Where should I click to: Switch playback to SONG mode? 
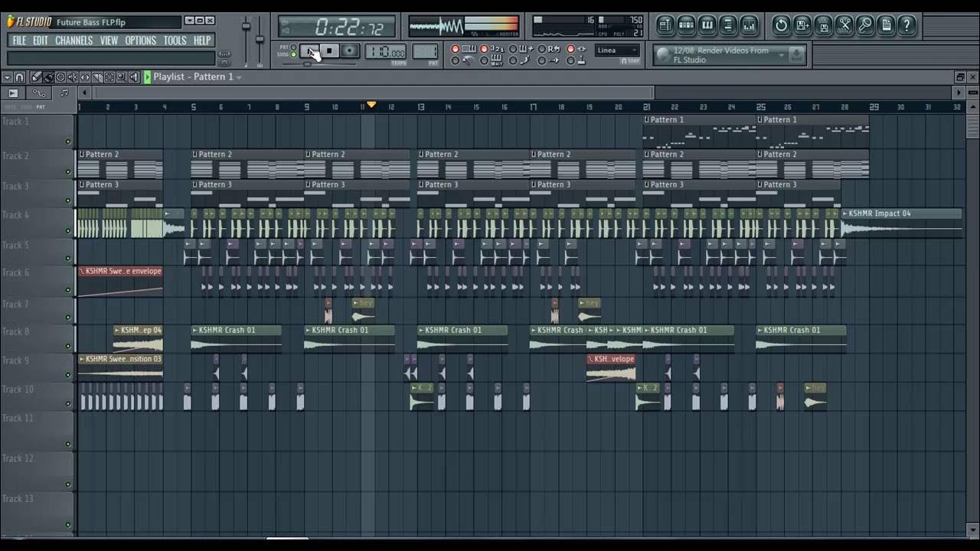click(x=293, y=54)
